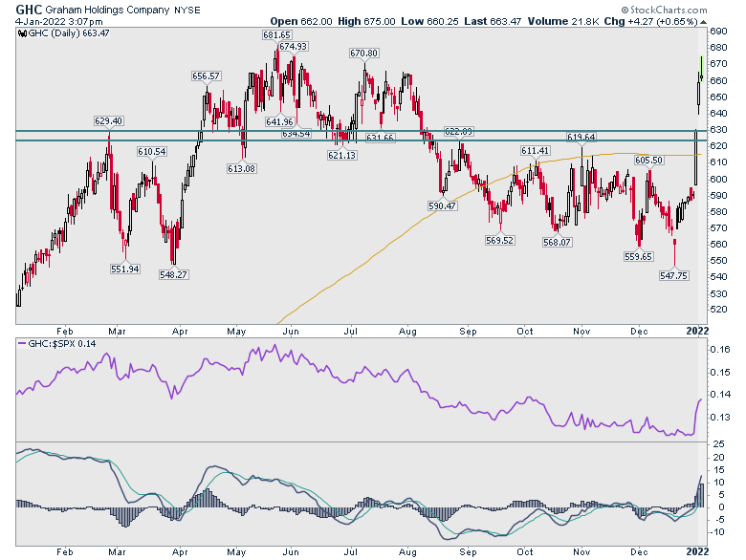
Task: Click the 25 tick on the MACD axis
Action: coord(719,444)
